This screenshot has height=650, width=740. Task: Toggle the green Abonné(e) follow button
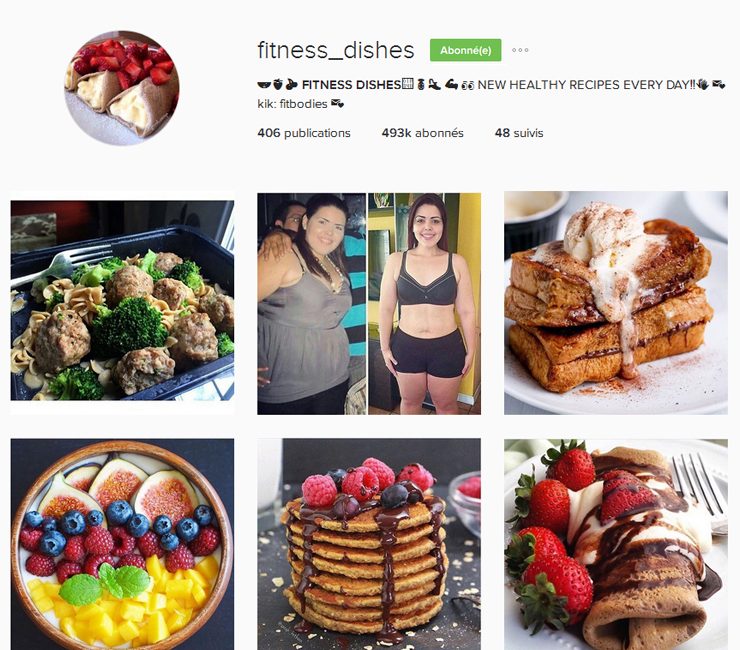point(465,50)
